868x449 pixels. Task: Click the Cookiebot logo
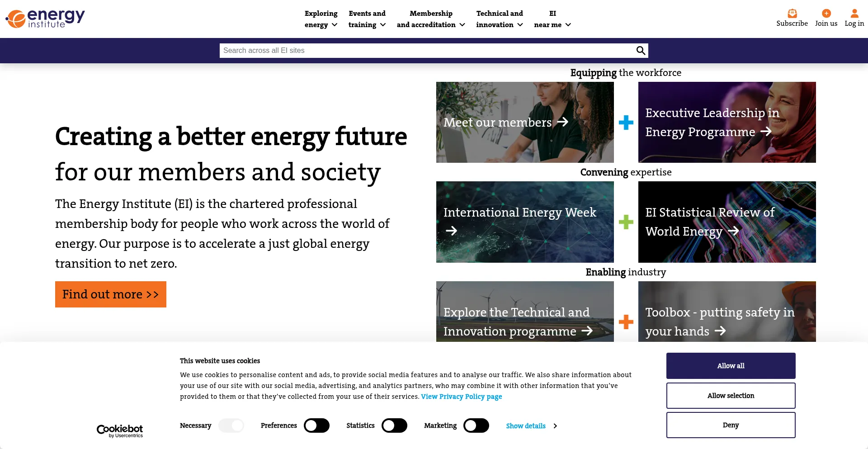(120, 430)
